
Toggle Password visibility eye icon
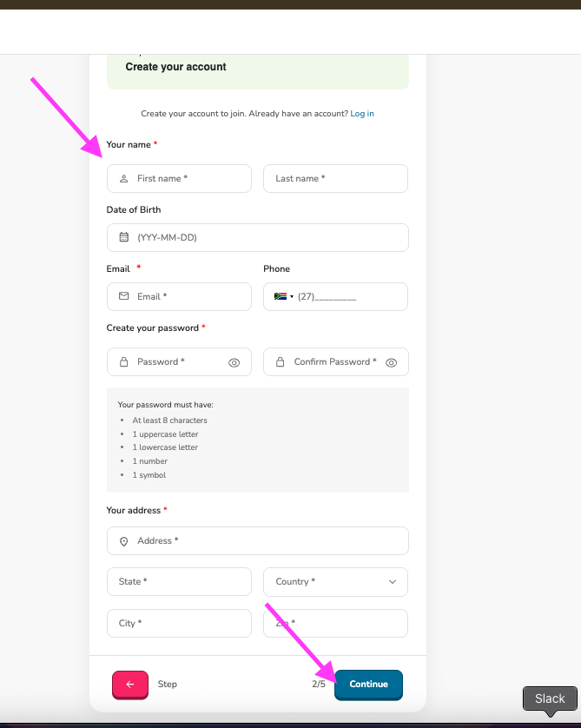(x=234, y=363)
